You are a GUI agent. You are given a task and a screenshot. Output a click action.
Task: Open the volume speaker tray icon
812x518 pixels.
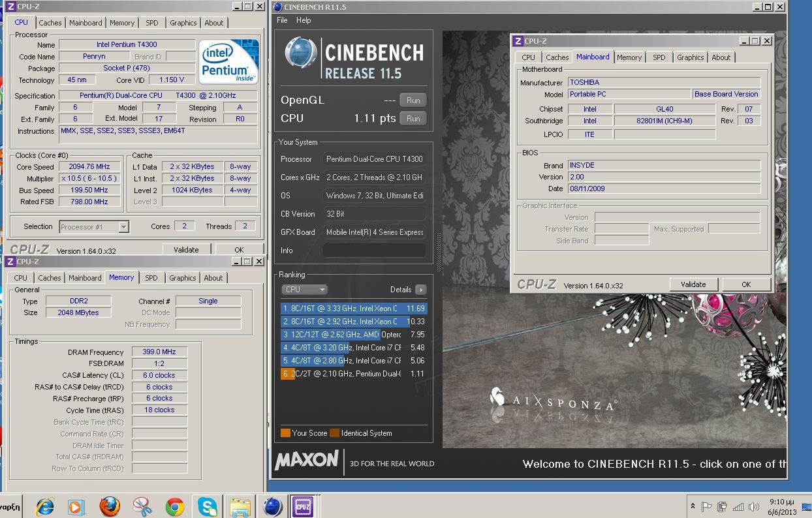click(754, 506)
